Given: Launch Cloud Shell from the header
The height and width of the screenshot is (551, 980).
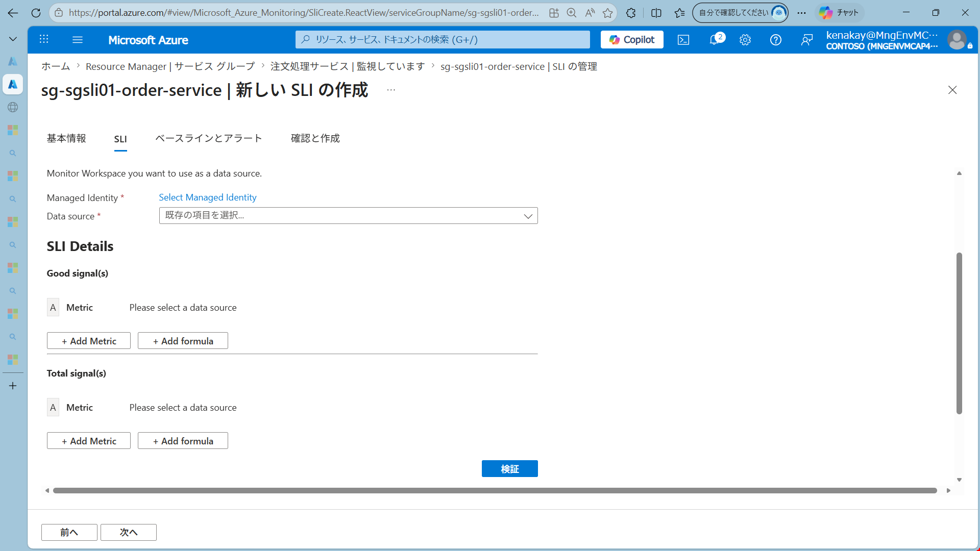Looking at the screenshot, I should (x=683, y=39).
